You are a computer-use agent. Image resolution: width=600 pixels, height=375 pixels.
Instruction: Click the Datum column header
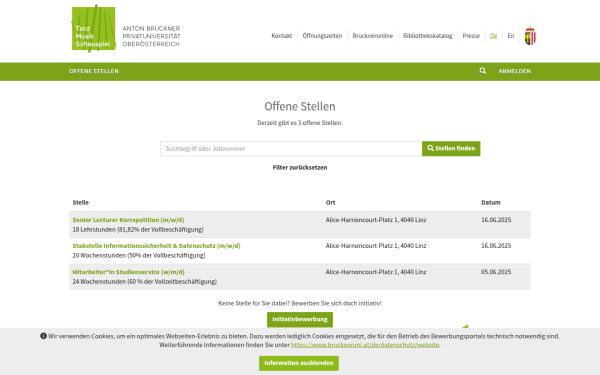tap(491, 202)
